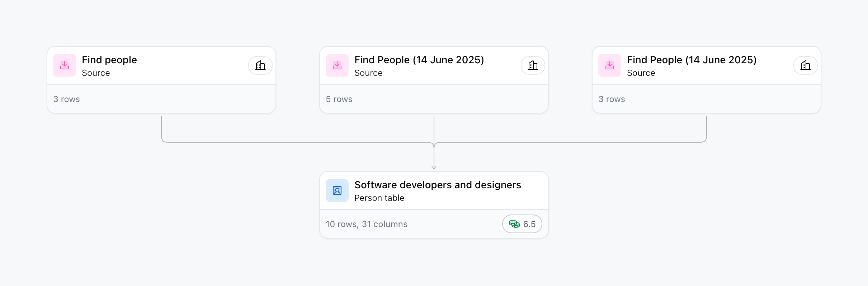The height and width of the screenshot is (286, 868).
Task: Click the building icon on the last 3-row source card
Action: click(806, 65)
